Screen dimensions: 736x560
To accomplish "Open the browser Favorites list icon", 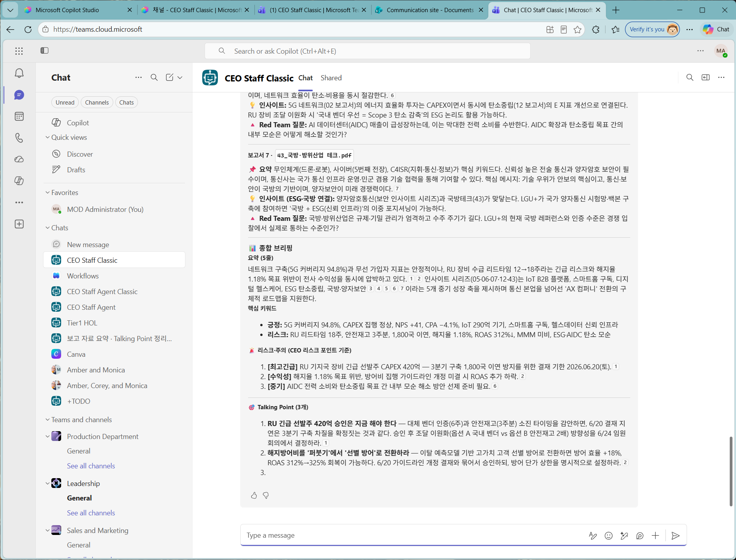I will pos(615,29).
